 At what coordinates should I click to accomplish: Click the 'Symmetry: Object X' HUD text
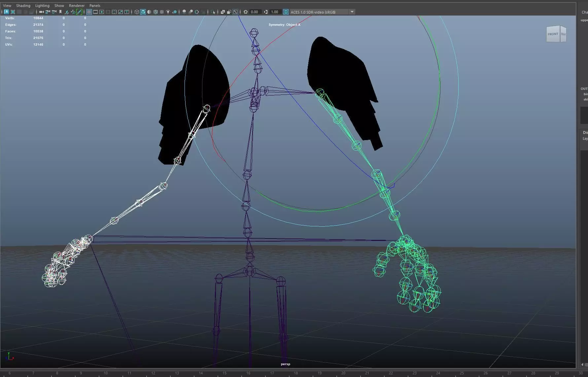285,25
